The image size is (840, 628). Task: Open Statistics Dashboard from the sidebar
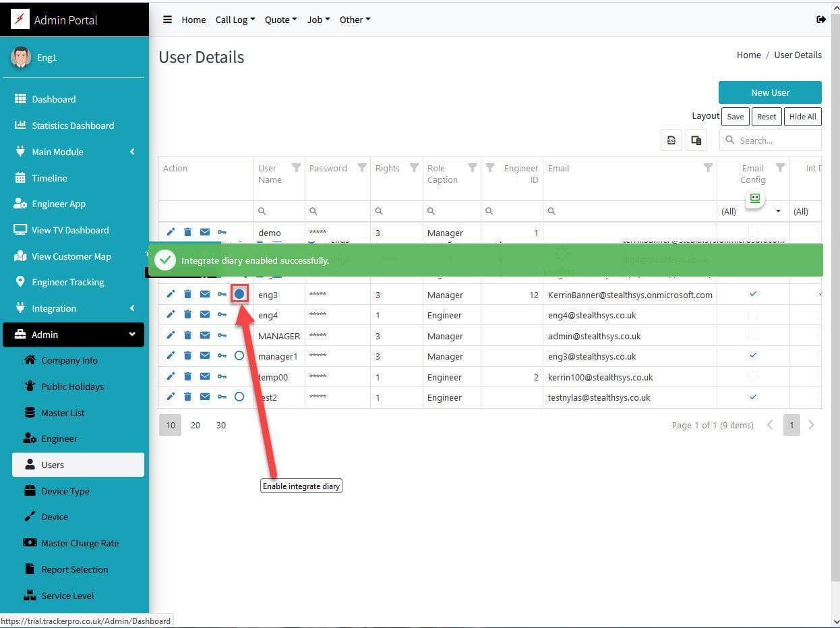(x=73, y=125)
